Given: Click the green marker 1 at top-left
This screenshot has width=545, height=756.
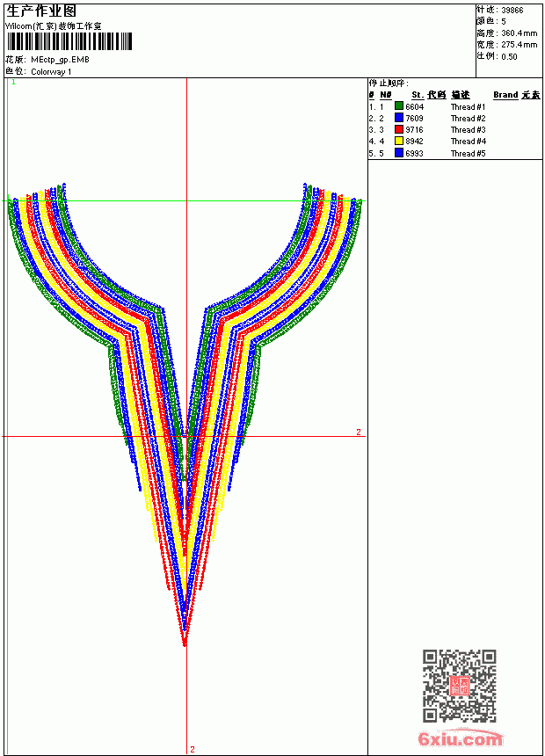Looking at the screenshot, I should tap(13, 83).
